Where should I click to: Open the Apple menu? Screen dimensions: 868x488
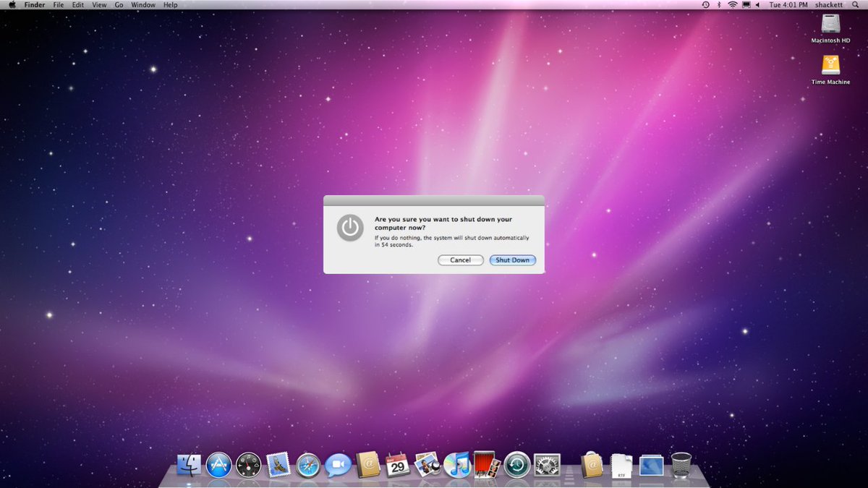point(12,5)
